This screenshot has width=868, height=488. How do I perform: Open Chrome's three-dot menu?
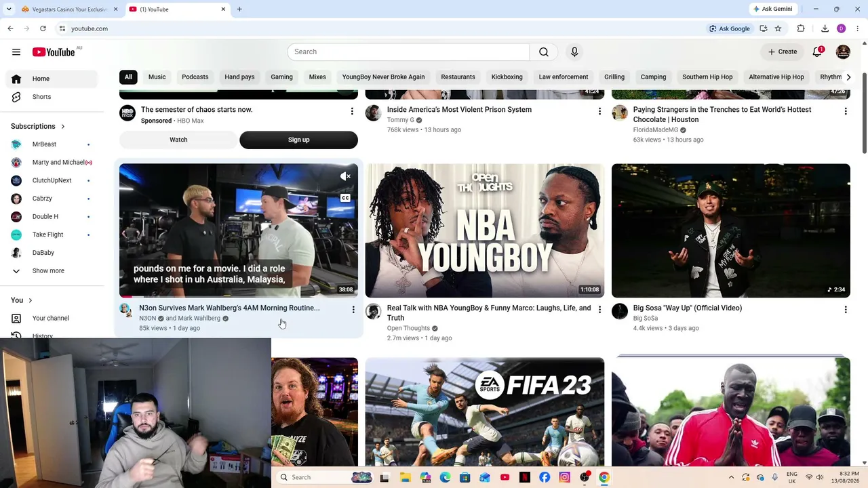coord(856,28)
